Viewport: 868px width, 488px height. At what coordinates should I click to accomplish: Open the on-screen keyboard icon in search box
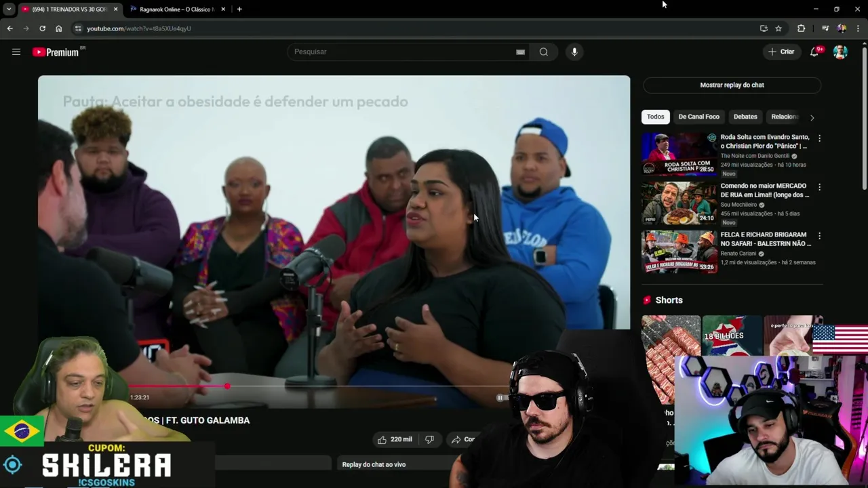(520, 52)
